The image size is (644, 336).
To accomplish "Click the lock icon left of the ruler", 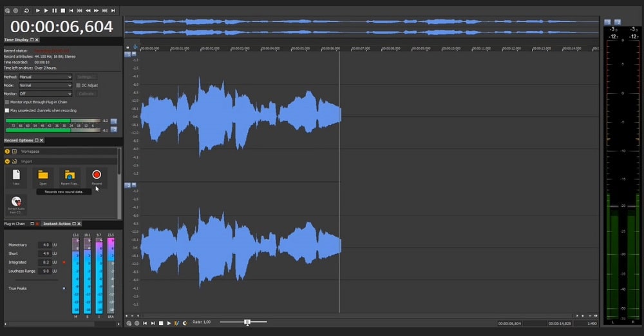I will [128, 47].
